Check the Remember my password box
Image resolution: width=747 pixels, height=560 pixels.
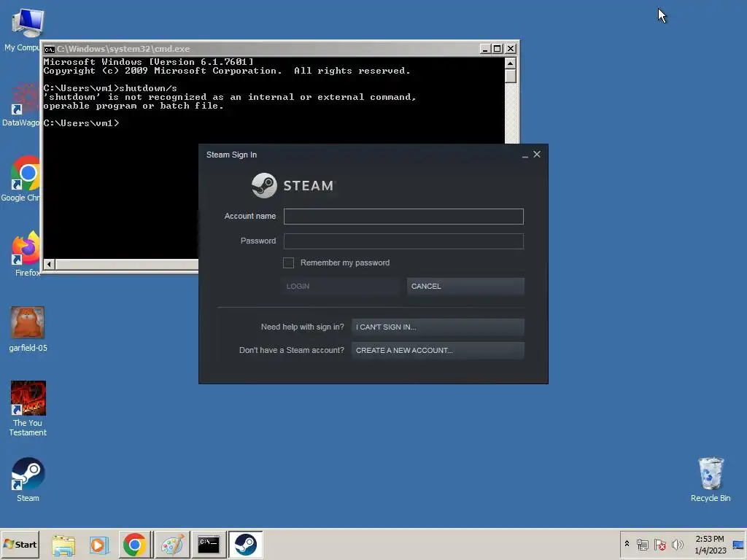pos(288,262)
